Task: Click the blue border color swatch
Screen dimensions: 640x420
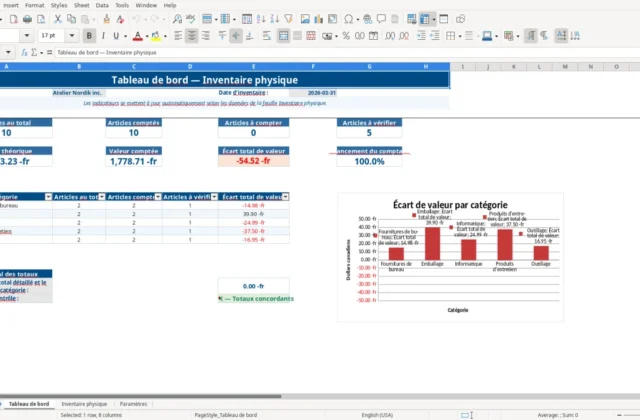Action: pos(487,36)
